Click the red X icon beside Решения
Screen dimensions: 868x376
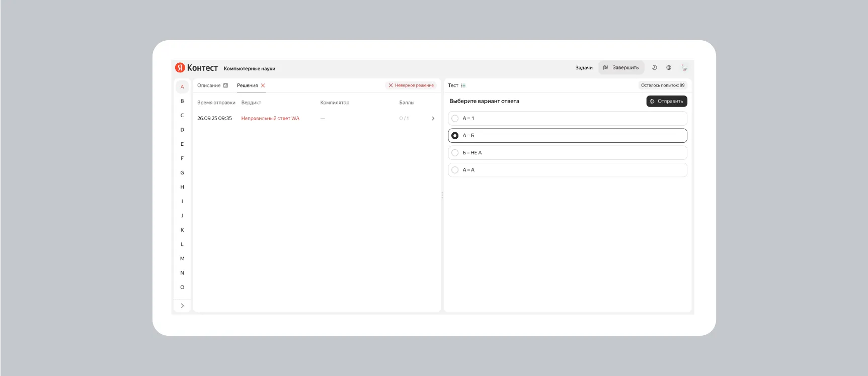coord(263,85)
